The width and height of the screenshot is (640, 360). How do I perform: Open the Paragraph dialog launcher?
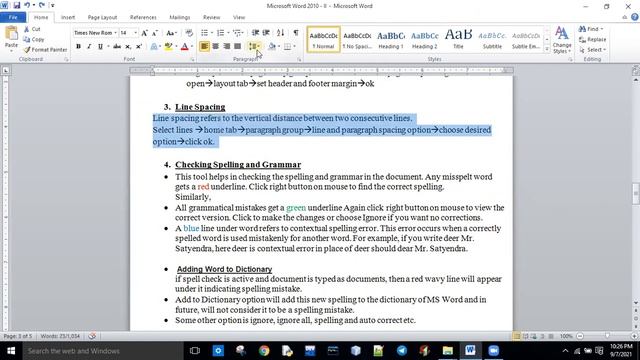click(x=299, y=60)
